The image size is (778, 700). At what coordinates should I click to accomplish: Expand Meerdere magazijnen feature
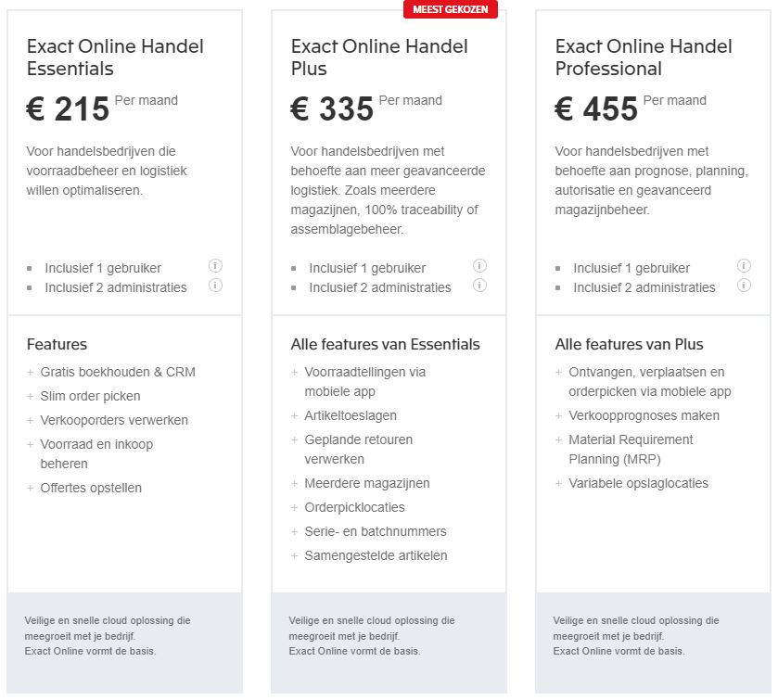tap(366, 483)
